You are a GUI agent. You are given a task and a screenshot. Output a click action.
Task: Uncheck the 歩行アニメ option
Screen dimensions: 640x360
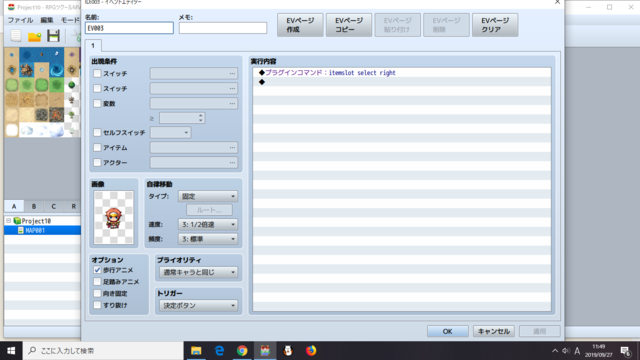tap(97, 270)
